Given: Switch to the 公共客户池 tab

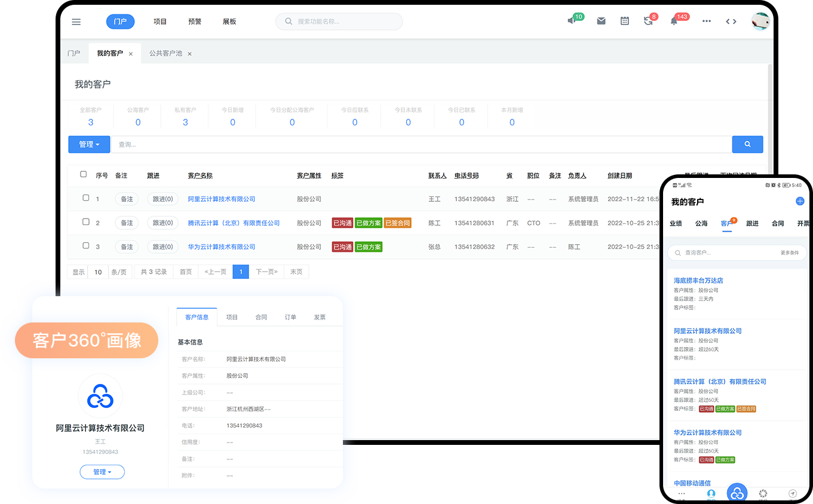Looking at the screenshot, I should pyautogui.click(x=165, y=54).
